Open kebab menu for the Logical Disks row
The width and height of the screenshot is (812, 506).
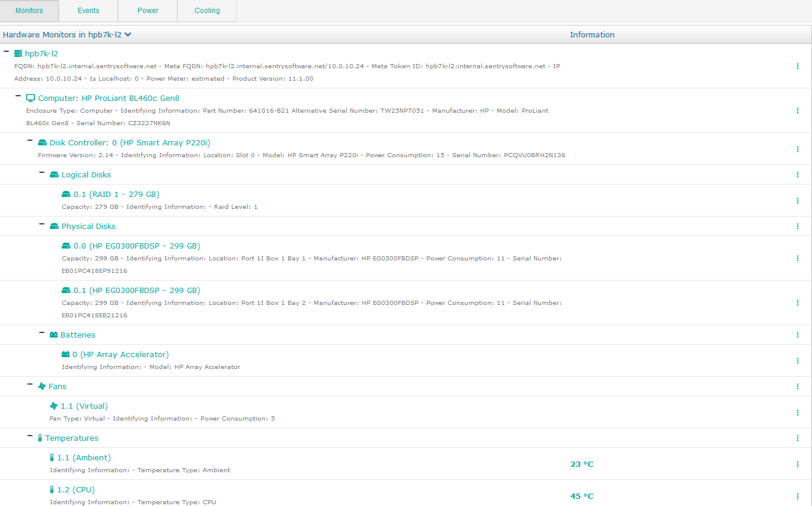click(798, 174)
